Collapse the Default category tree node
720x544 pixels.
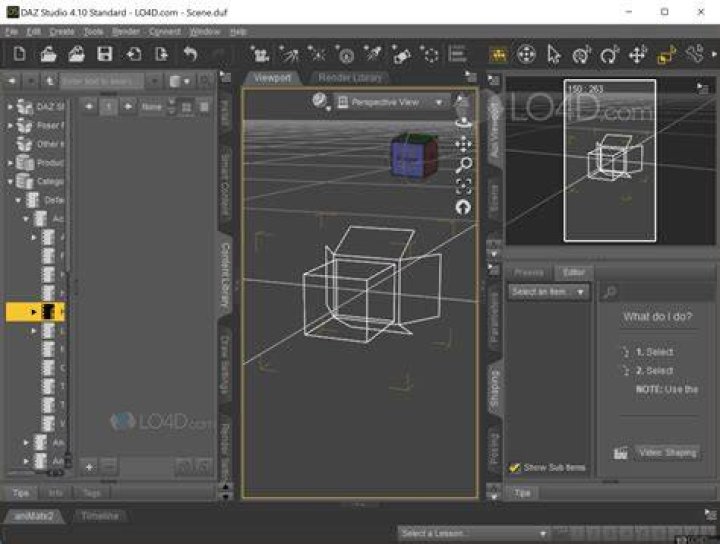click(x=18, y=200)
